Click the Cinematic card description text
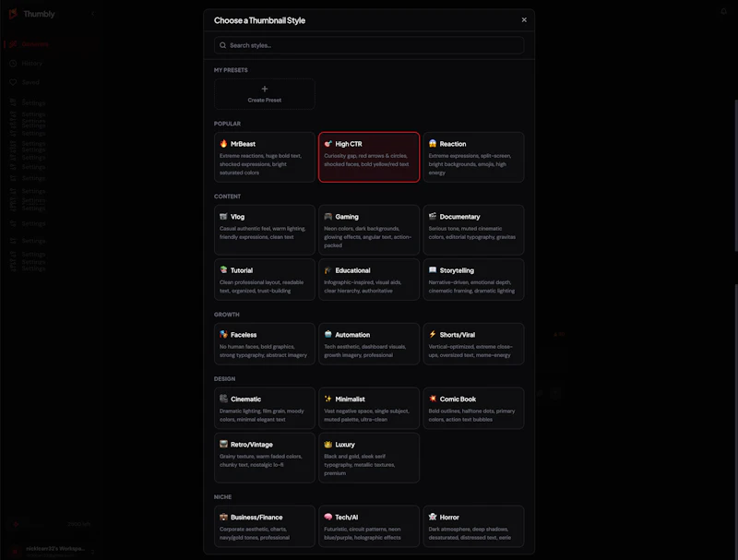The width and height of the screenshot is (738, 560). tap(262, 415)
